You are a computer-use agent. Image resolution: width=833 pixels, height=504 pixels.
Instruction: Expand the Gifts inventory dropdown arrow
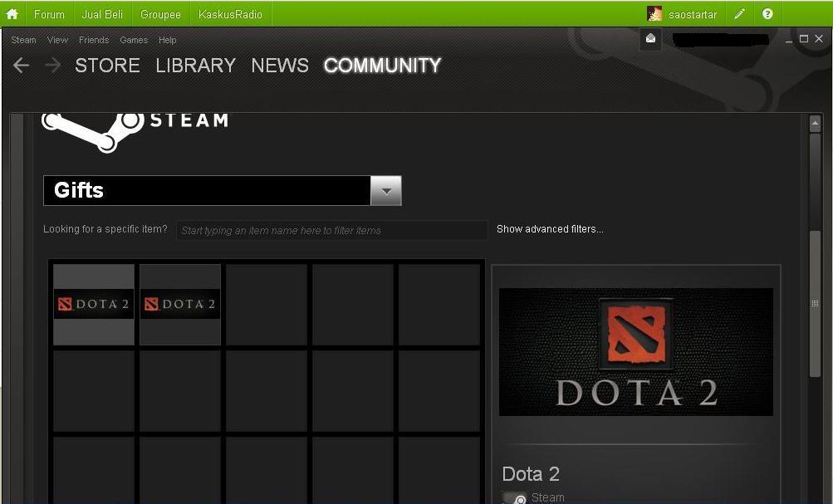[386, 191]
